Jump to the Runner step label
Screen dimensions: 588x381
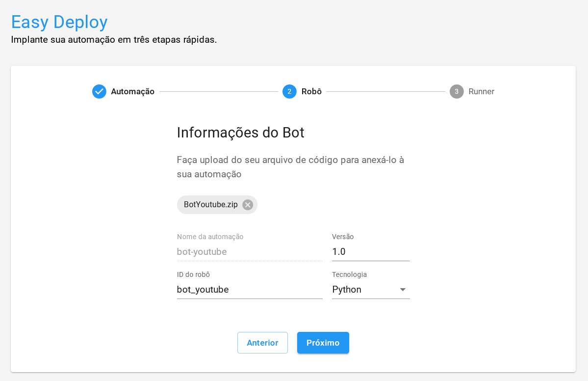[481, 92]
